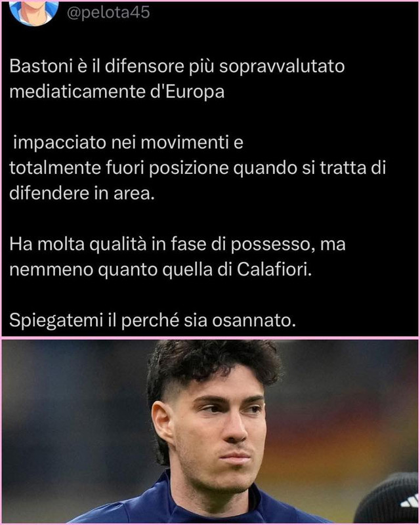Click the pink divider between tweet and photo

coord(210,338)
